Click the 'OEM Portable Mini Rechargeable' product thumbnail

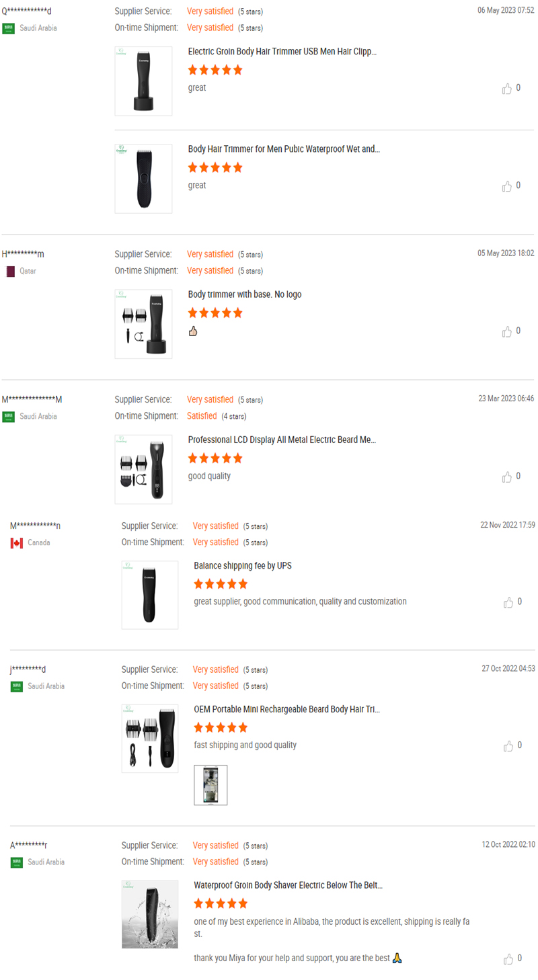pos(149,738)
